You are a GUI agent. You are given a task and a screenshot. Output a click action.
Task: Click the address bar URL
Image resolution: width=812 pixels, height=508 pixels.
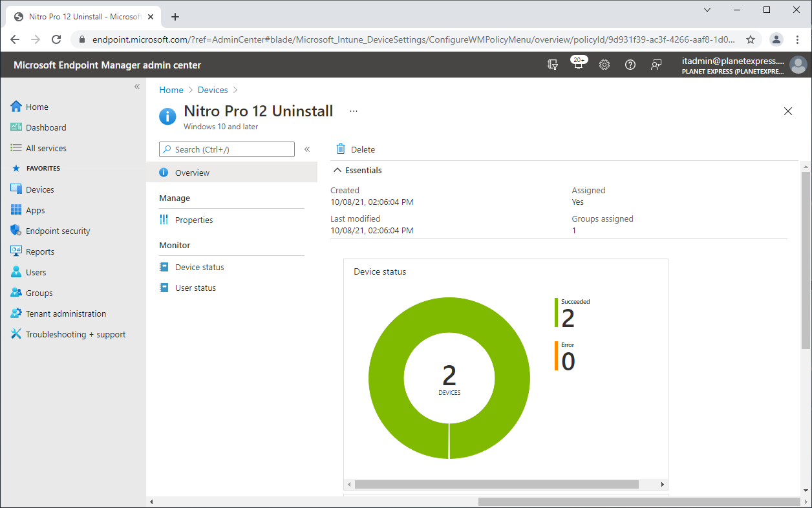coord(413,39)
